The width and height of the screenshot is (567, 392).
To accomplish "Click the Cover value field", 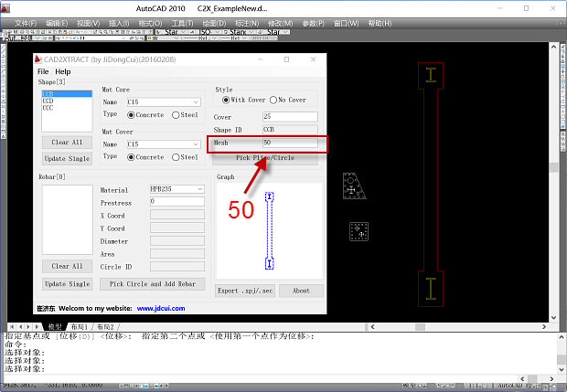I will pos(290,116).
